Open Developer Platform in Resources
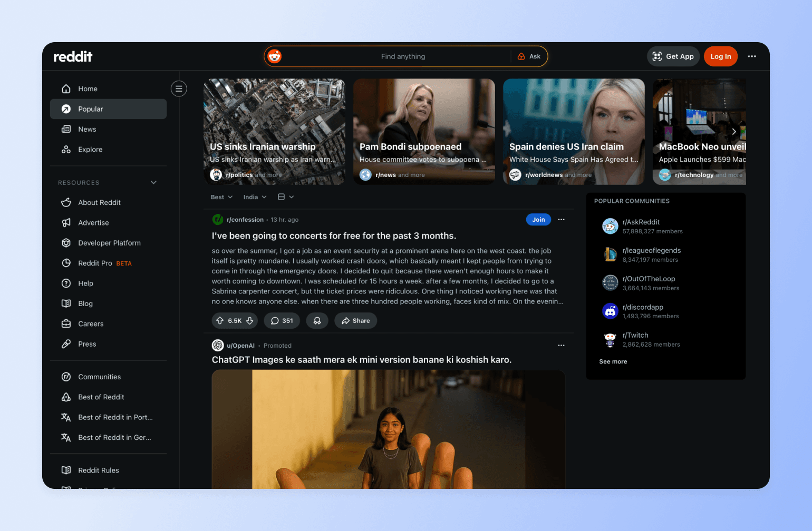Viewport: 812px width, 531px height. [109, 243]
